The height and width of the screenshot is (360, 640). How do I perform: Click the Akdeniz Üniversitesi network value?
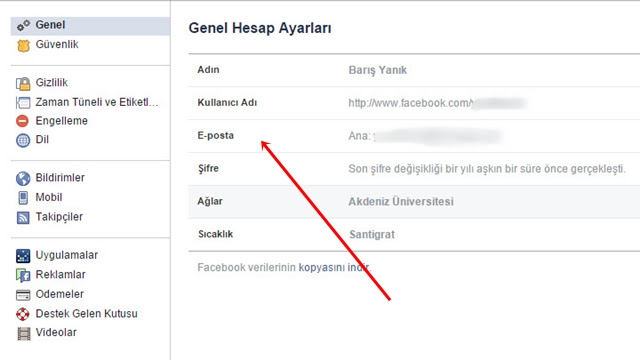click(x=401, y=201)
